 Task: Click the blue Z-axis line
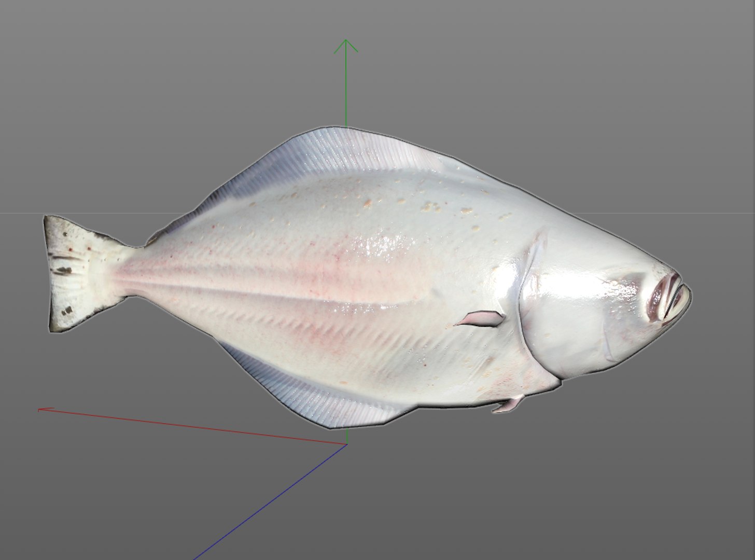[x=270, y=502]
